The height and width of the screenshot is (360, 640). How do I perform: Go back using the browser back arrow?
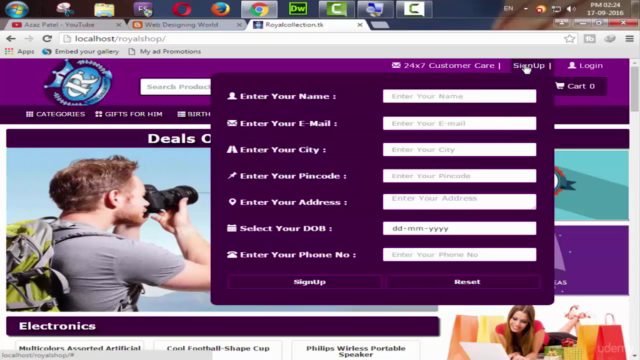11,38
